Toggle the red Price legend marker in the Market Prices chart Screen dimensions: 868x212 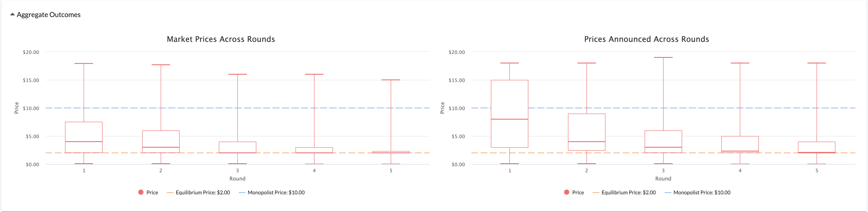141,192
